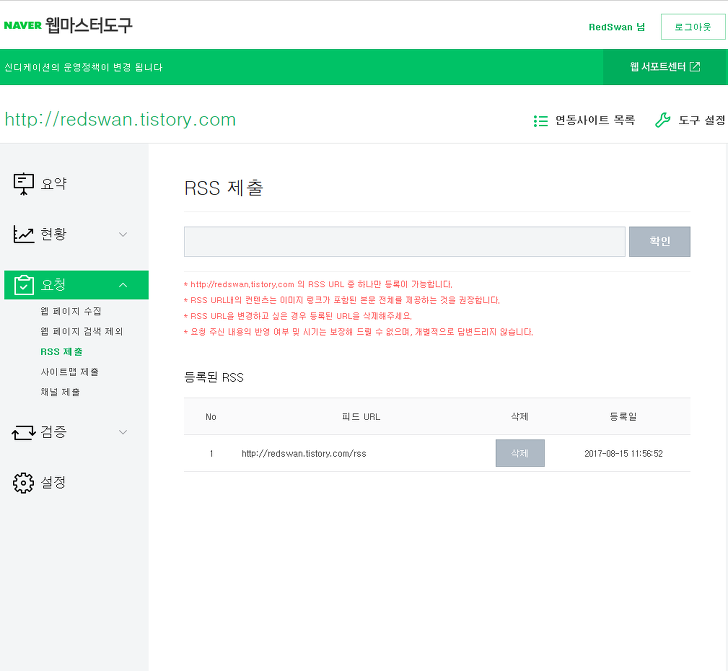This screenshot has width=728, height=671.
Task: Open the redswan.tistory.com site URL heading
Action: tap(120, 120)
